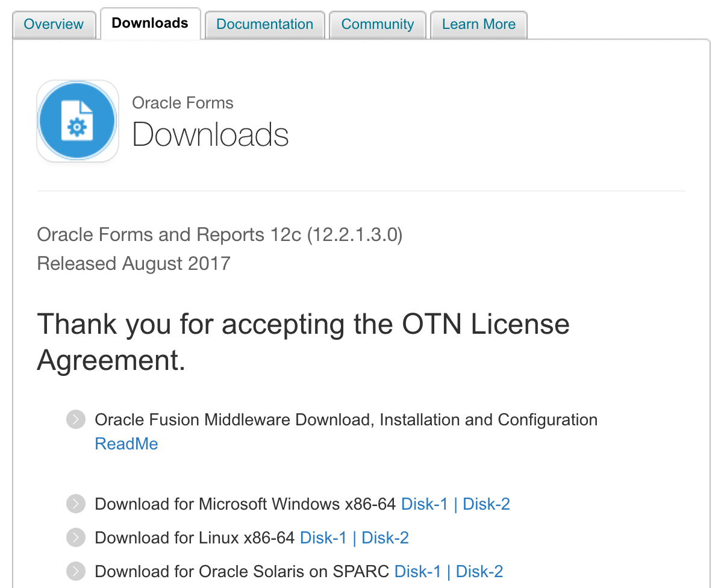The height and width of the screenshot is (588, 724).
Task: Click the arrow bullet beside Microsoft Windows download
Action: 75,504
